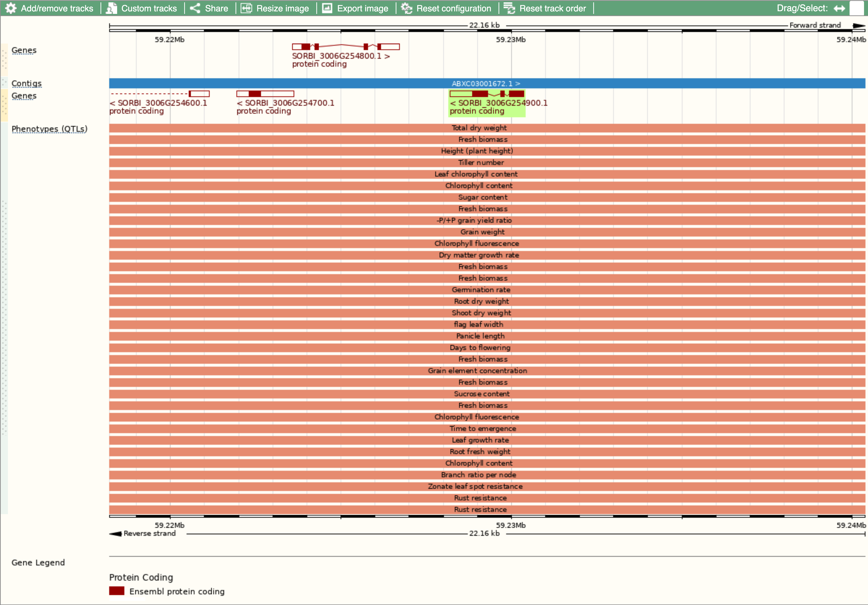868x605 pixels.
Task: Click Reset configuration
Action: 454,8
